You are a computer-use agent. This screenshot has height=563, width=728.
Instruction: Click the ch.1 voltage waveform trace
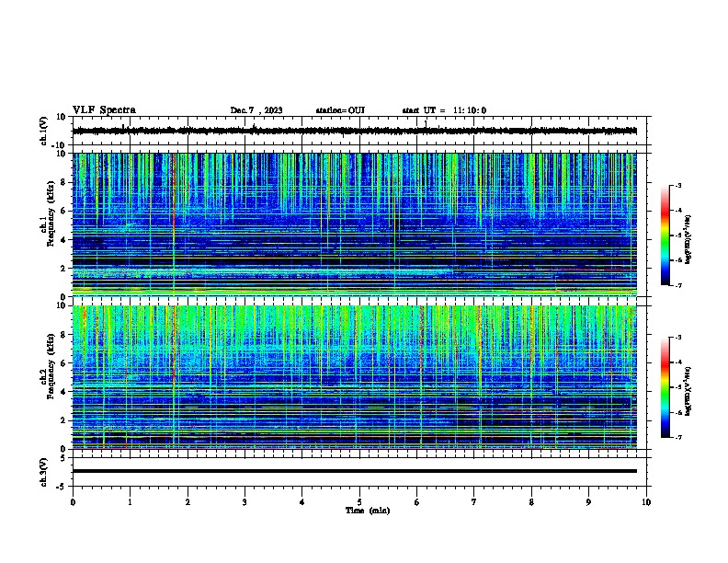point(354,131)
